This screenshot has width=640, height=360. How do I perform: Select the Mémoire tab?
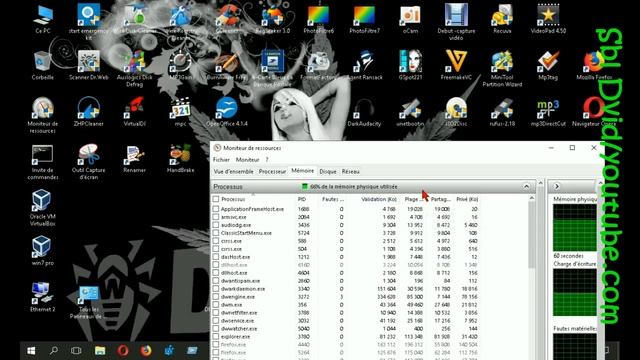coord(302,171)
